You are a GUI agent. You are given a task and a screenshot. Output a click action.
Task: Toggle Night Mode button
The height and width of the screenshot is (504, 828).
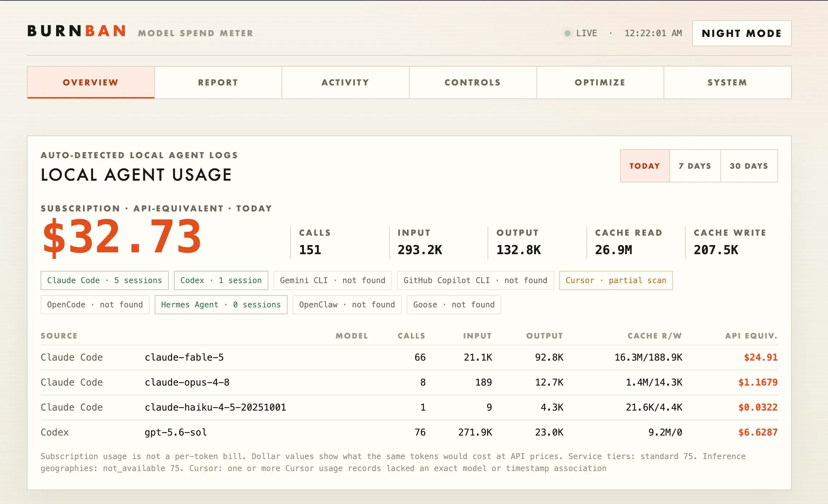[742, 33]
